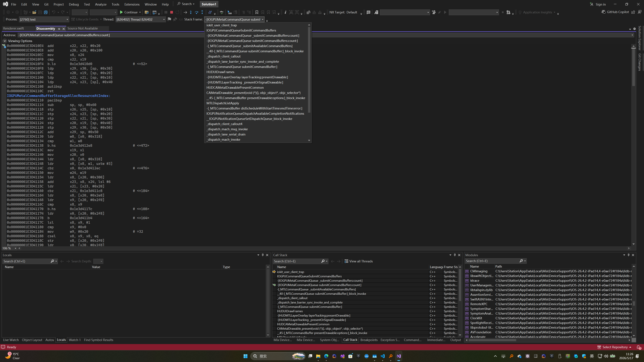Click the View all Threads button

pos(358,261)
